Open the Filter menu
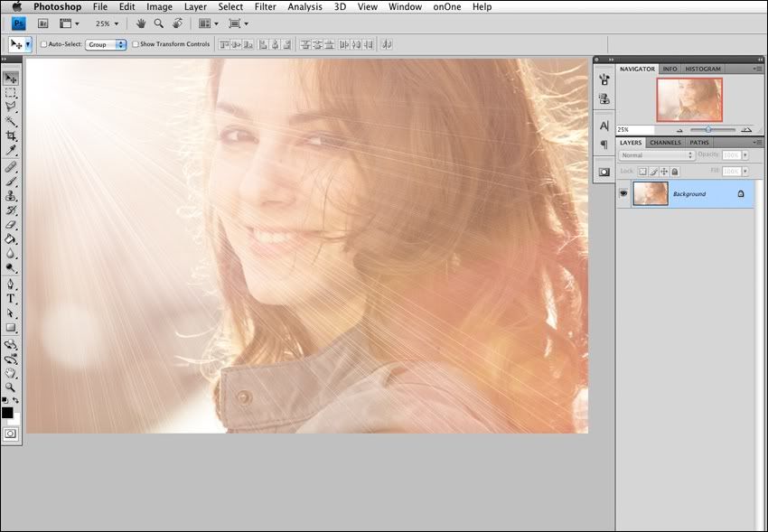 (x=265, y=7)
